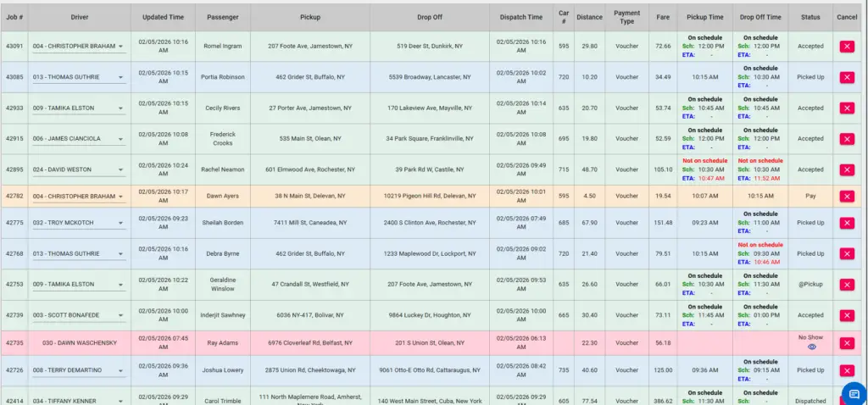Click the Accepted status for job 42739

point(810,315)
